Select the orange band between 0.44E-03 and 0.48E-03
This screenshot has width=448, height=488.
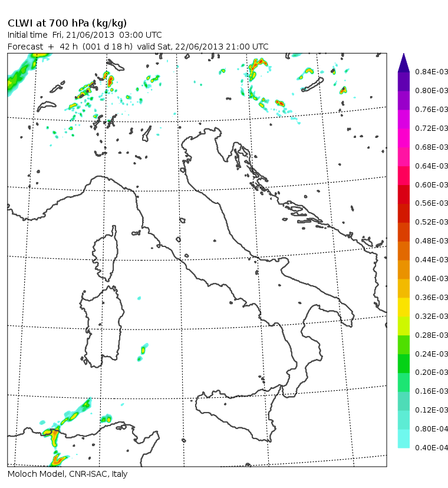[x=404, y=250]
